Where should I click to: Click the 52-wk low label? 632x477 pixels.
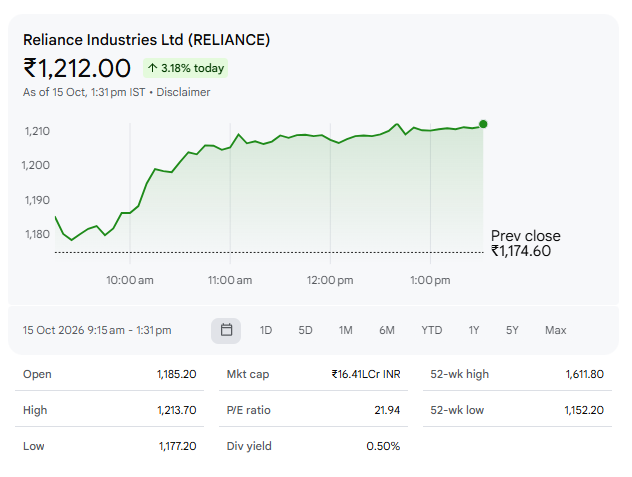pyautogui.click(x=457, y=410)
